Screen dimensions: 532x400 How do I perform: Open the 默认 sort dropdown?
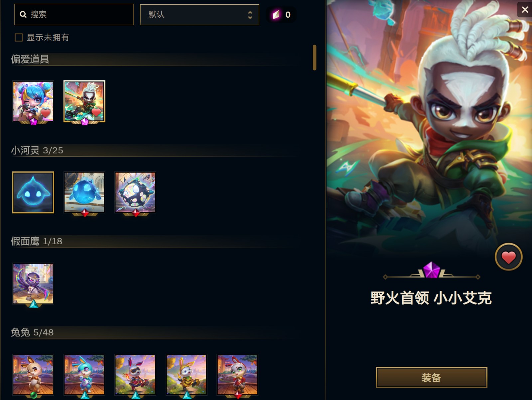pyautogui.click(x=199, y=15)
